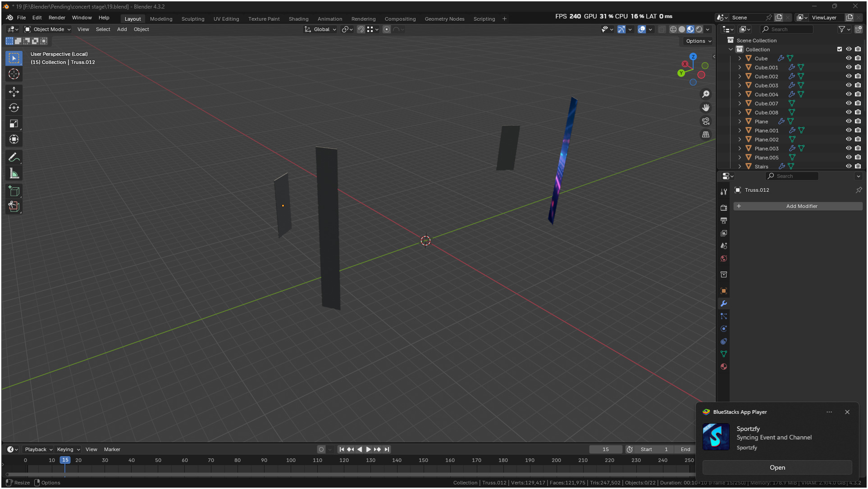The height and width of the screenshot is (489, 868).
Task: Expand the Stairs object in outliner
Action: (x=740, y=166)
